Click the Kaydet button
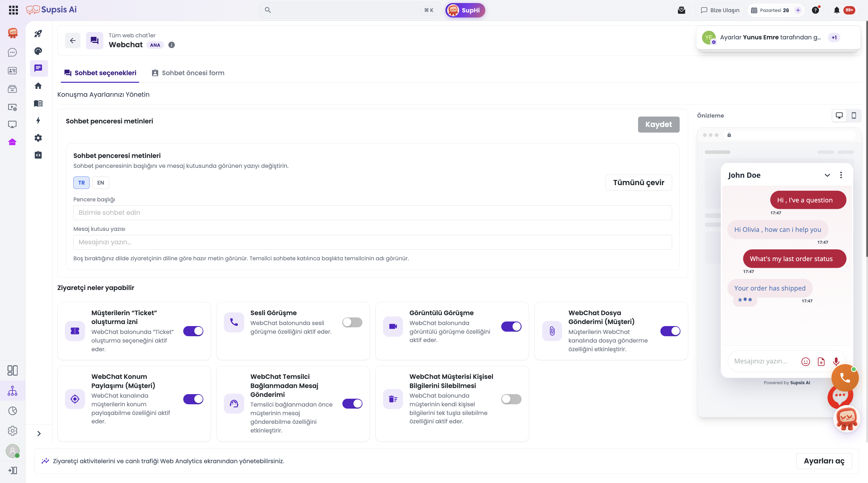 pos(659,124)
